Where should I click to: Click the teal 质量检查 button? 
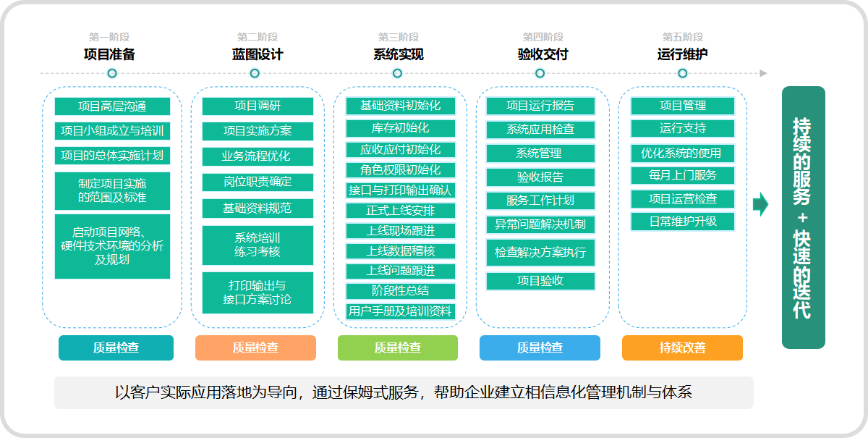[116, 348]
